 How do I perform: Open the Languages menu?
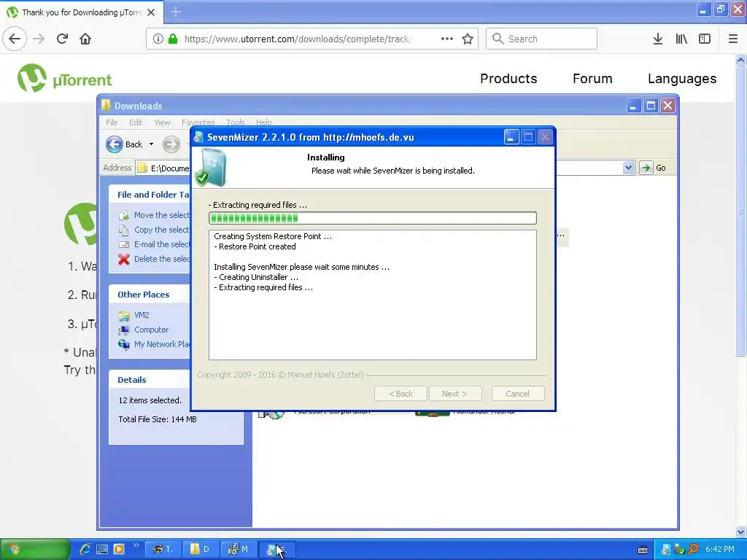[x=682, y=79]
